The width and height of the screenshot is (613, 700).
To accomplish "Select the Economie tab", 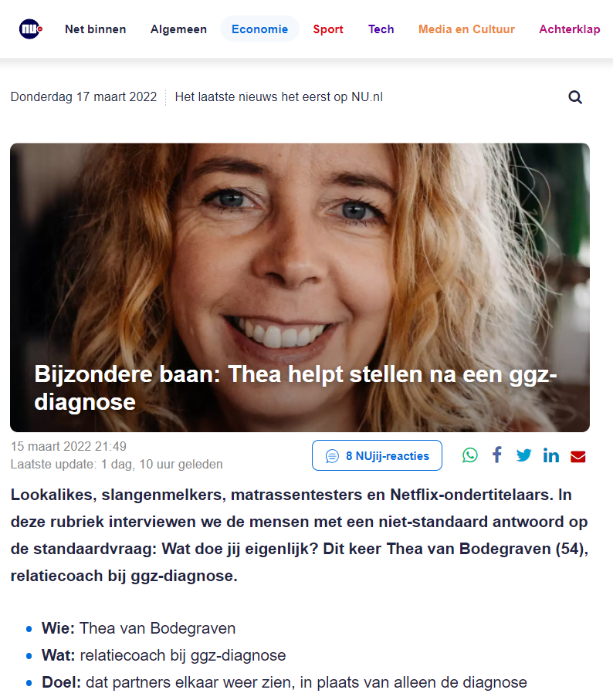I will pyautogui.click(x=260, y=29).
